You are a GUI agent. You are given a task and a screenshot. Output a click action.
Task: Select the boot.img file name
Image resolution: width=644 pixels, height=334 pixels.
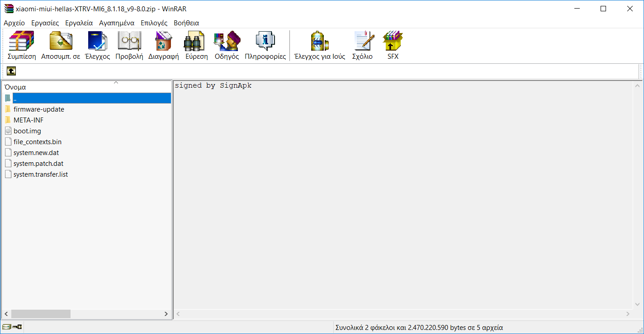point(27,131)
